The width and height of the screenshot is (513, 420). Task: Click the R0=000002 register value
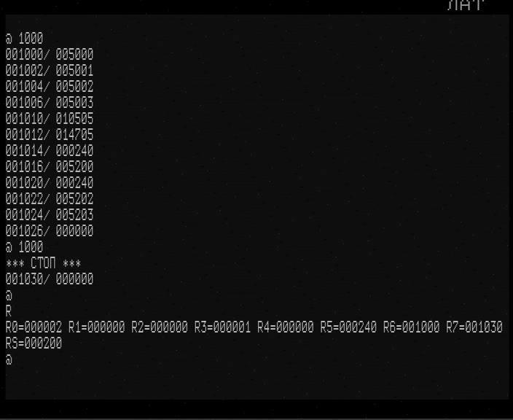(x=34, y=327)
